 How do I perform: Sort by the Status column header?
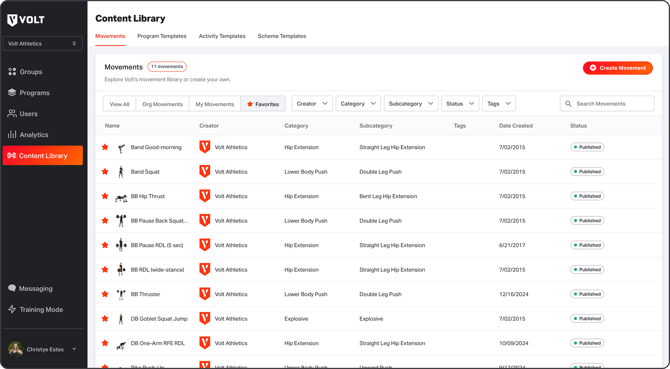[578, 126]
